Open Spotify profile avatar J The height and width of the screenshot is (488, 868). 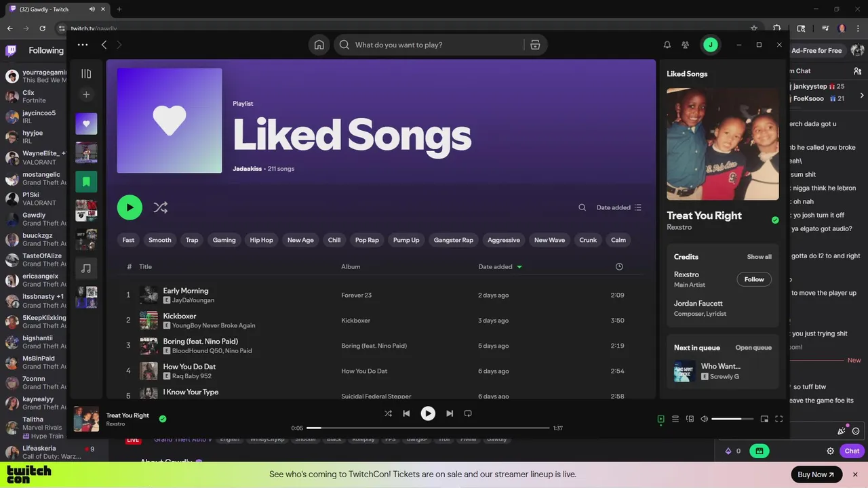(x=710, y=45)
